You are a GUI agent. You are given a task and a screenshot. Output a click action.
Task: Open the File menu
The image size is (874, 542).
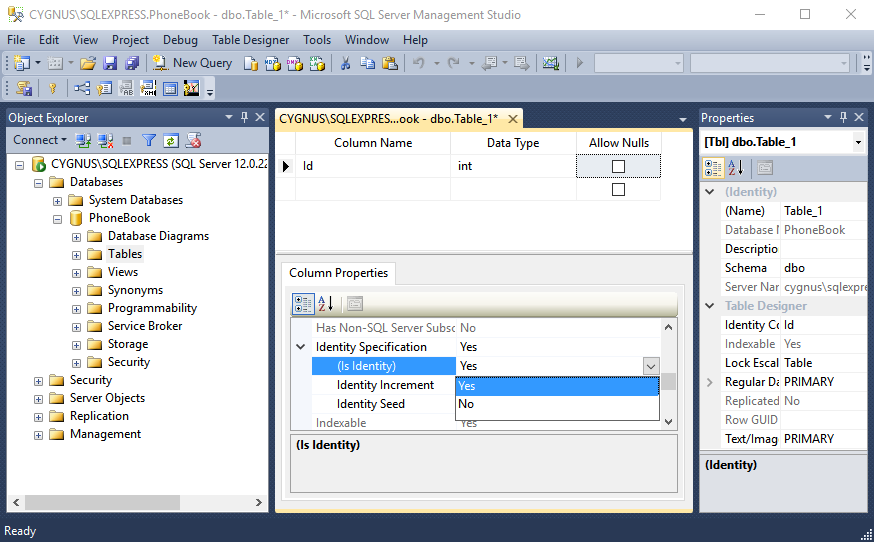(16, 40)
